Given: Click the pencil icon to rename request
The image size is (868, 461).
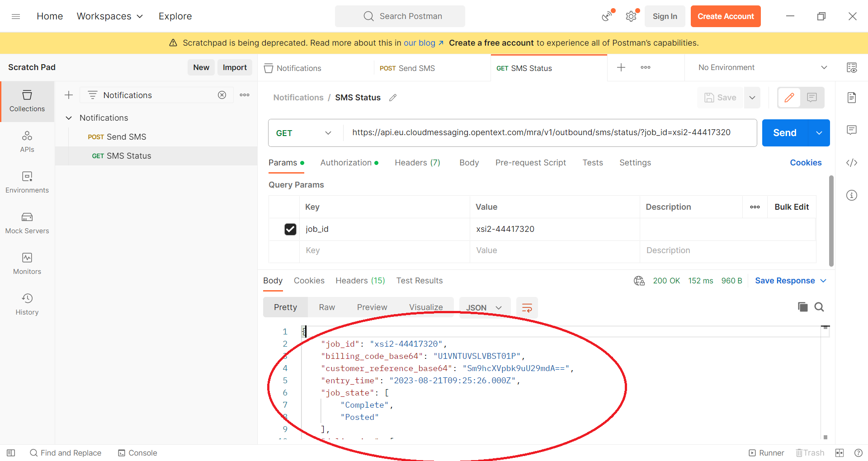Looking at the screenshot, I should click(x=393, y=98).
